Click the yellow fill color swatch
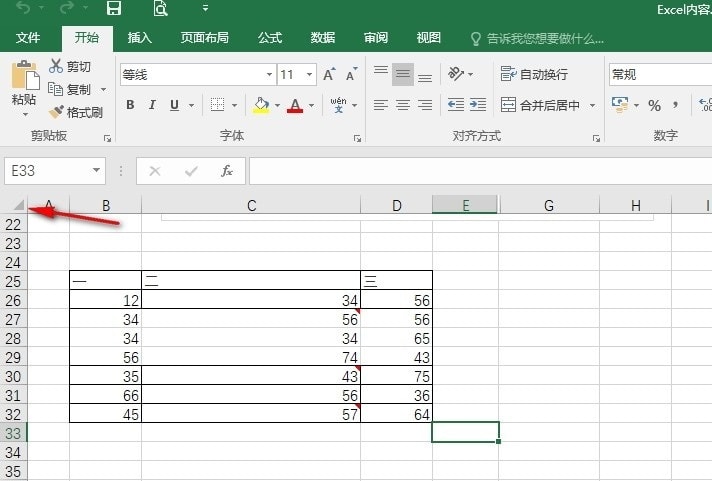 point(261,105)
